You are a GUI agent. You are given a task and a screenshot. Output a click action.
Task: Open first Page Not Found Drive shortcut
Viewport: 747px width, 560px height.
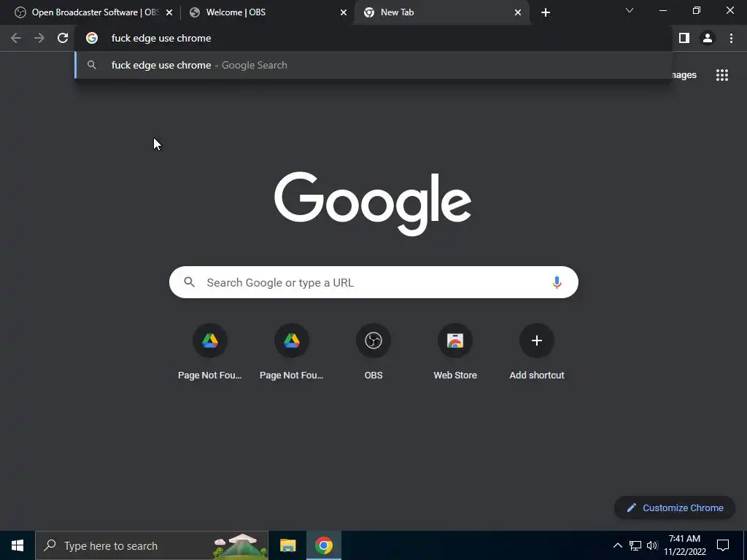[x=209, y=351]
